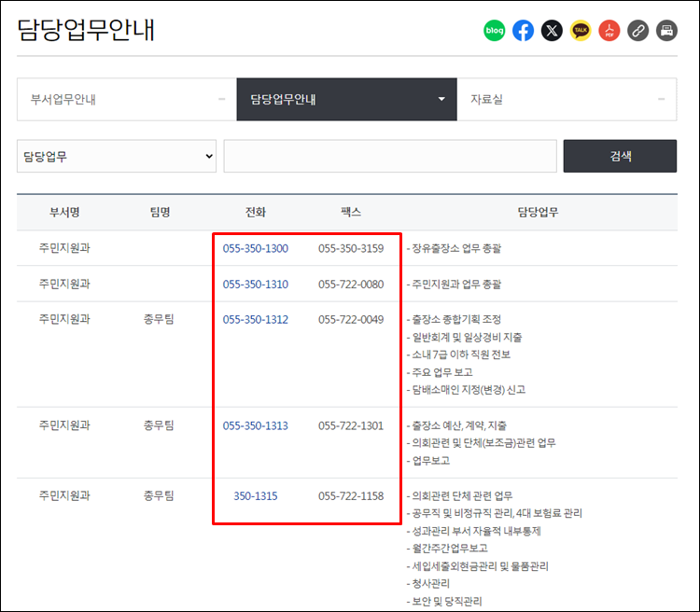
Task: Click 주민지원과 cell in 055-350-1300 row
Action: pos(64,248)
